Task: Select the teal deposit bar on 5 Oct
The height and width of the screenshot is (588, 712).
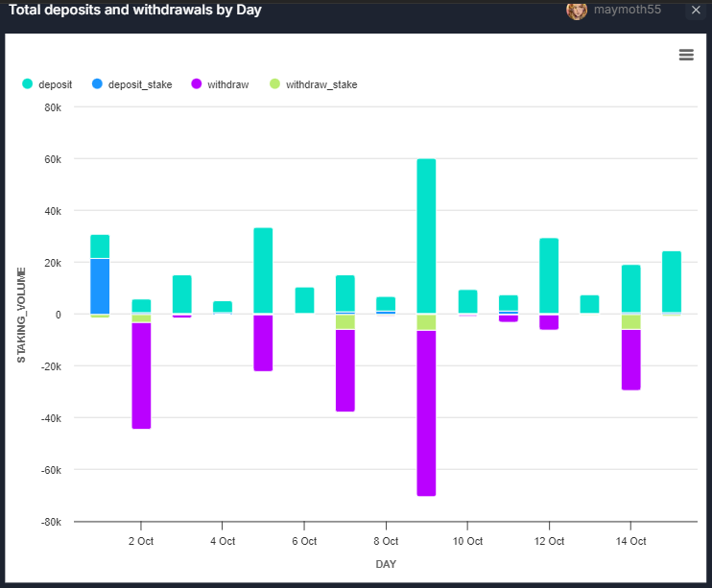Action: pos(263,270)
